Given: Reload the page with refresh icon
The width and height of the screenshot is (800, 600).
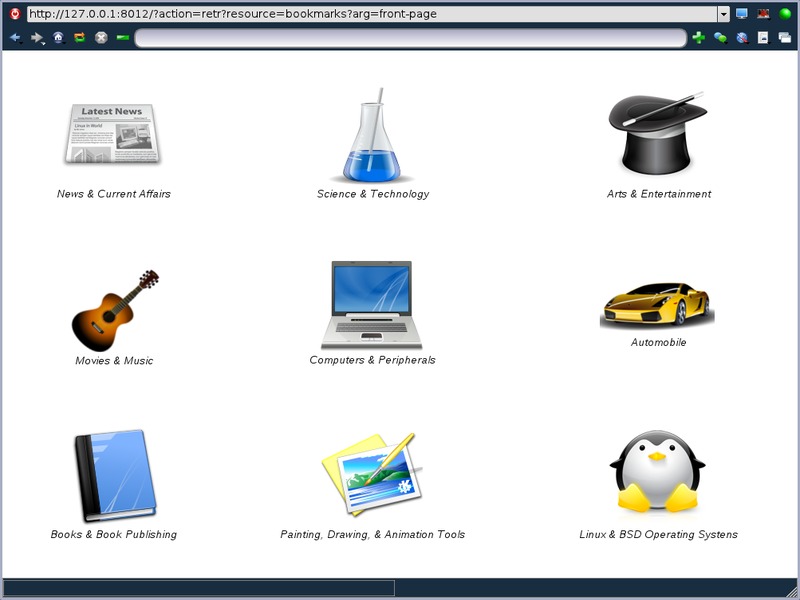Looking at the screenshot, I should point(79,38).
